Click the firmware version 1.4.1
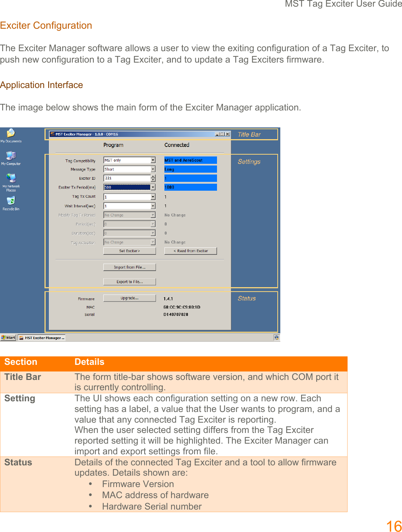This screenshot has height=532, width=402. pos(168,299)
